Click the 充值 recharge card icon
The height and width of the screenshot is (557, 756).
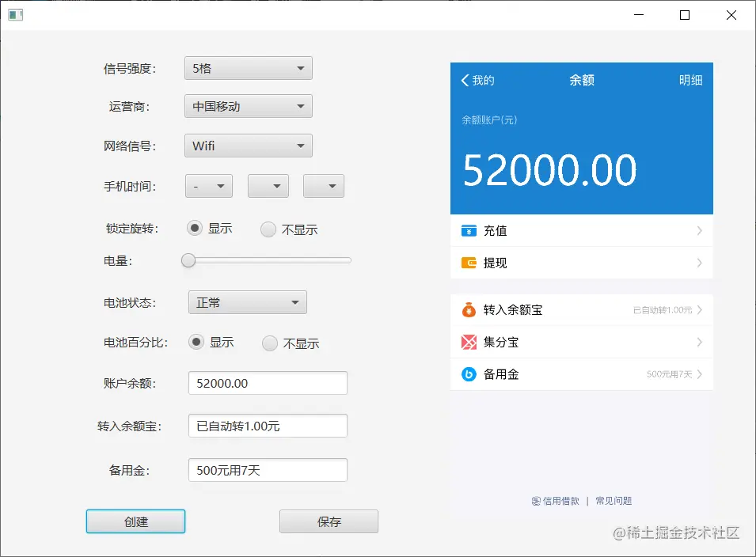pos(469,231)
